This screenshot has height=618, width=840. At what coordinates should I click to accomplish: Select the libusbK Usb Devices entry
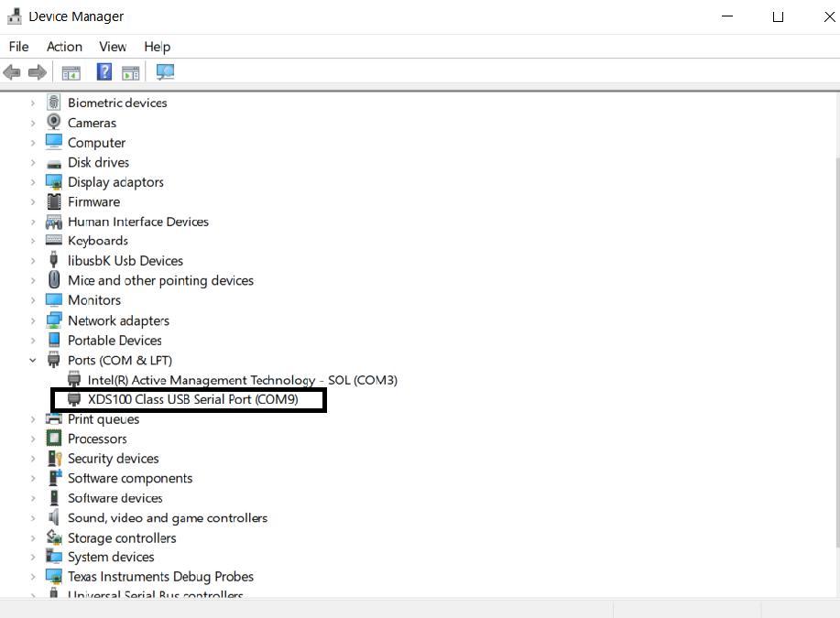tap(125, 261)
